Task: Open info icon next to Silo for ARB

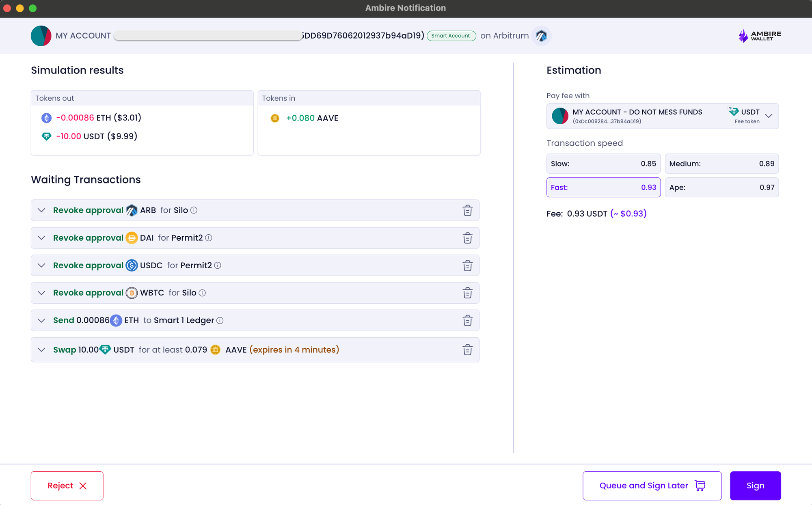Action: tap(194, 210)
